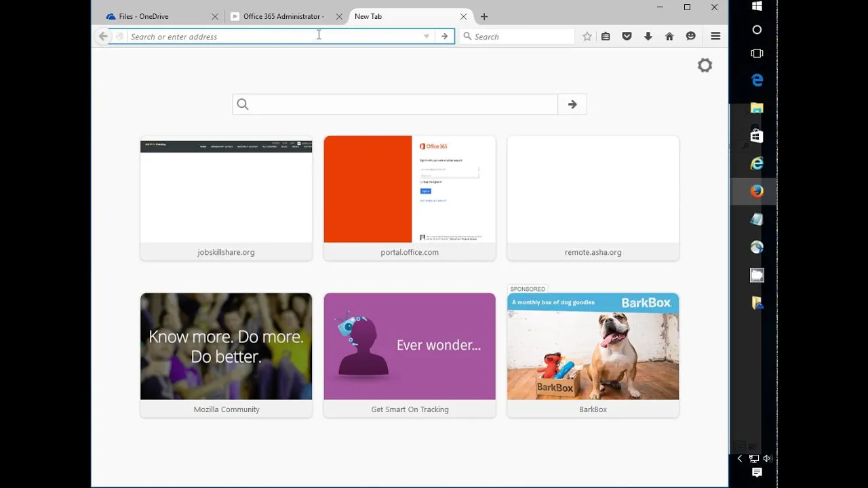Screen dimensions: 868x488
Task: Open the Downloads arrow icon
Action: (648, 37)
